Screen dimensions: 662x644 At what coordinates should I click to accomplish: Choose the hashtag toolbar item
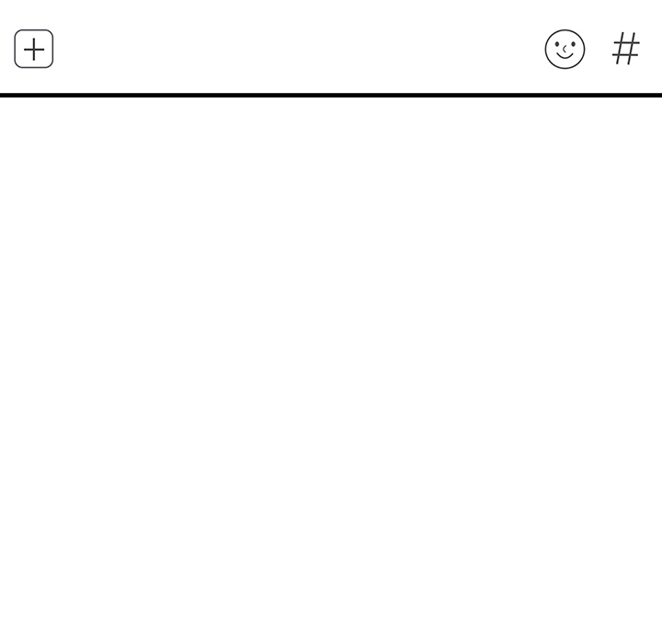coord(626,49)
